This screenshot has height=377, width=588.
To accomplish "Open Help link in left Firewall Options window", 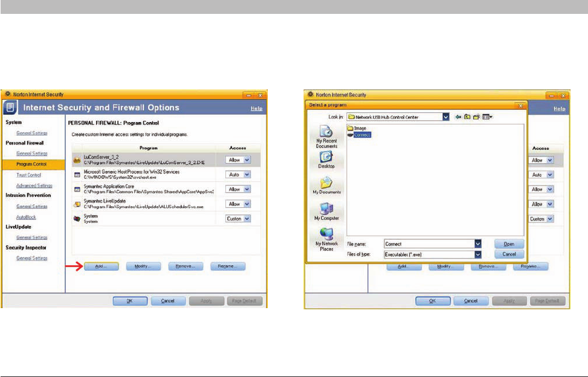I will [256, 108].
